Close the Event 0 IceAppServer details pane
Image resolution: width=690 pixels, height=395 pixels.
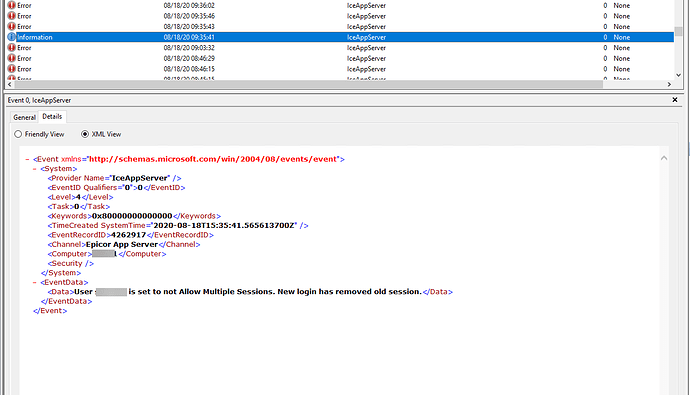pyautogui.click(x=675, y=100)
